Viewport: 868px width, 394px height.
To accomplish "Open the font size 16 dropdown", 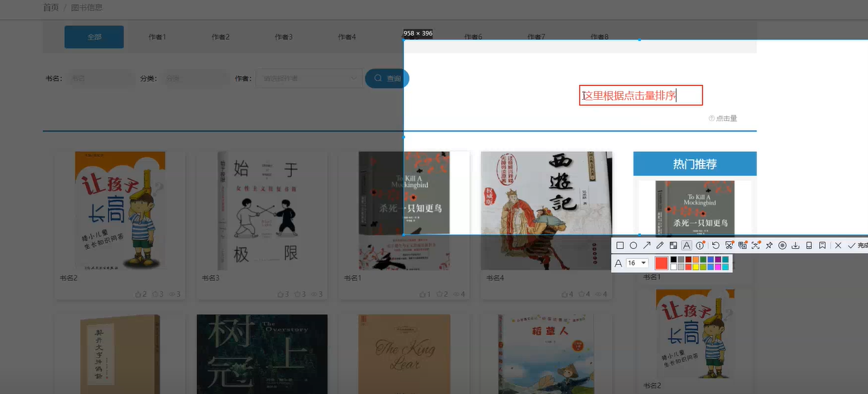I will (x=637, y=263).
